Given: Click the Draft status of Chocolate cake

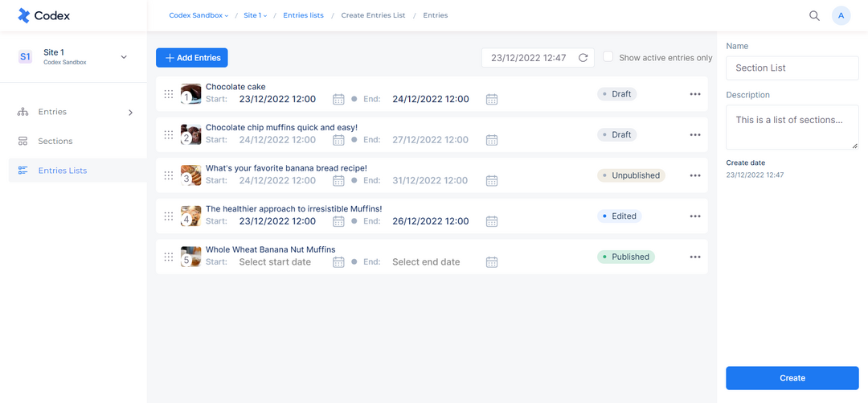Looking at the screenshot, I should pyautogui.click(x=617, y=94).
